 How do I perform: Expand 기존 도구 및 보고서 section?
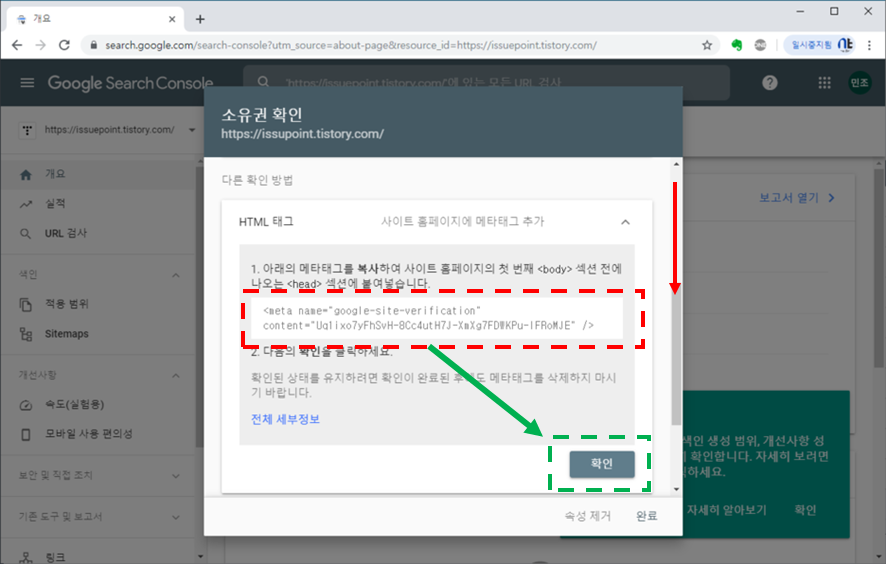pos(176,517)
